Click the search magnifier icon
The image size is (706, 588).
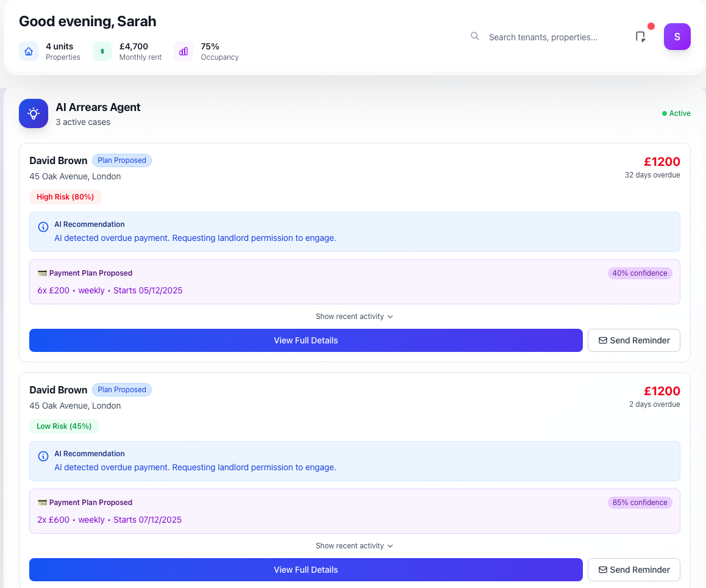pyautogui.click(x=475, y=37)
